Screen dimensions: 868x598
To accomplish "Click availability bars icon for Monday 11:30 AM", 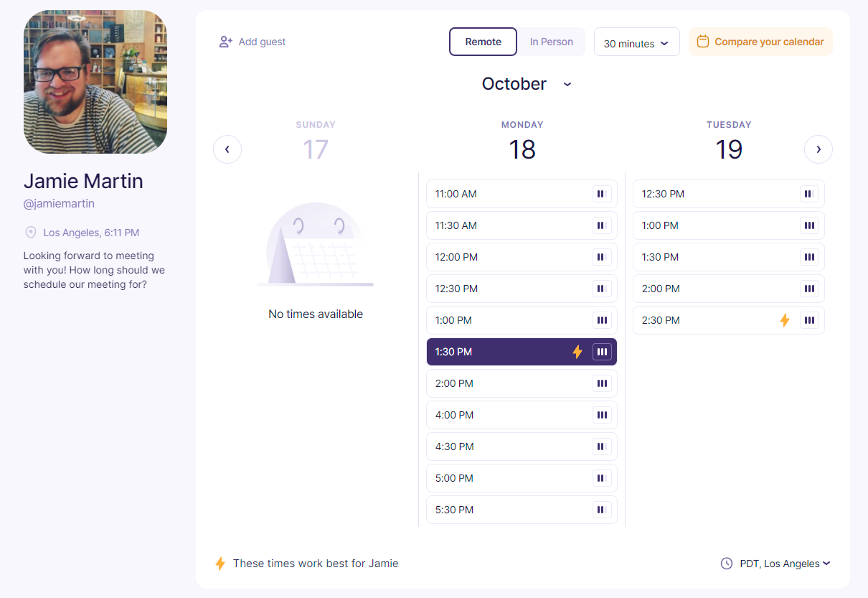I will 602,225.
